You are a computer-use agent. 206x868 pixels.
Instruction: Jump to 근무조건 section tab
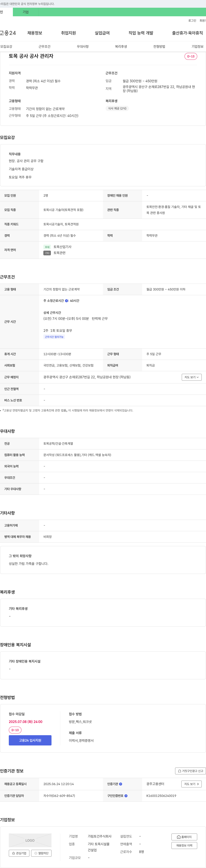tap(44, 46)
